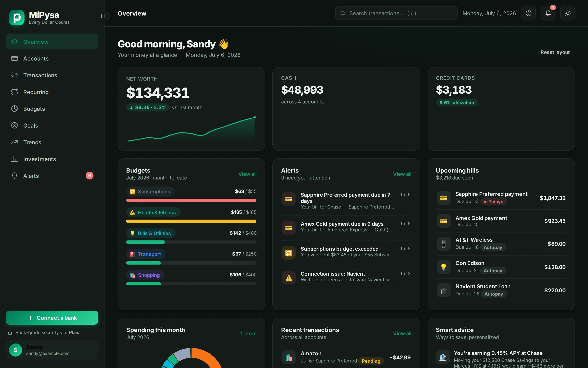Open Goals in the sidebar
The width and height of the screenshot is (588, 368).
coord(52,126)
